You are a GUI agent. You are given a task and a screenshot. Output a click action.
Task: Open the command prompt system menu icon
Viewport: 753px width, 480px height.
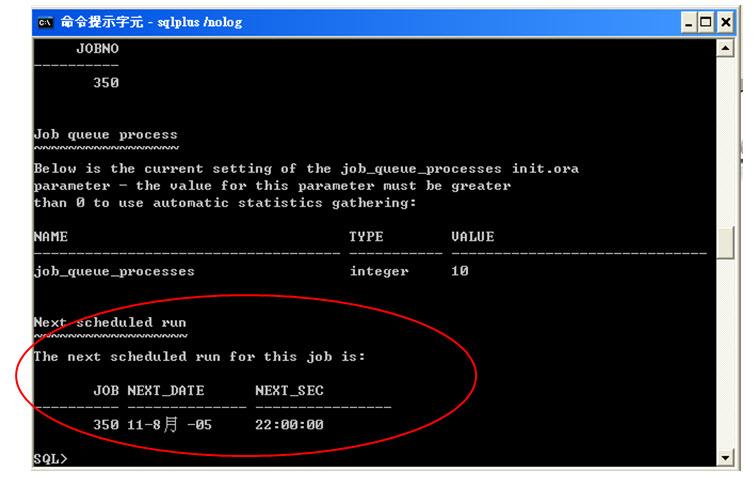(x=46, y=23)
